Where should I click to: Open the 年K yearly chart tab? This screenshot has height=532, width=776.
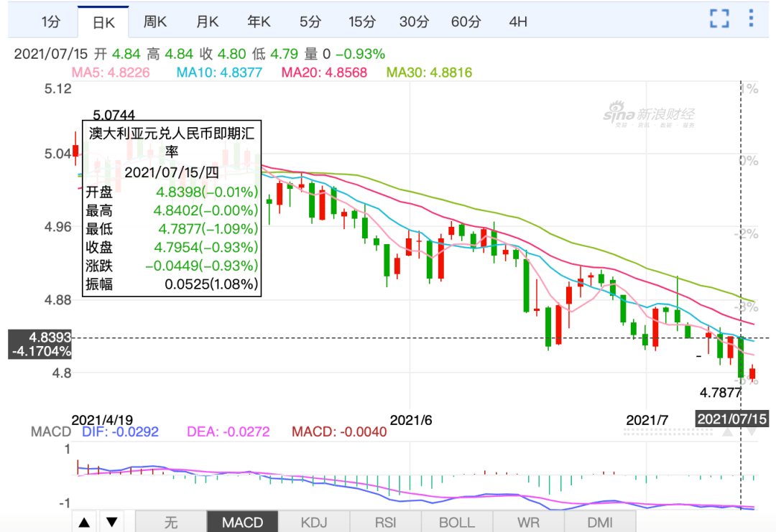258,22
